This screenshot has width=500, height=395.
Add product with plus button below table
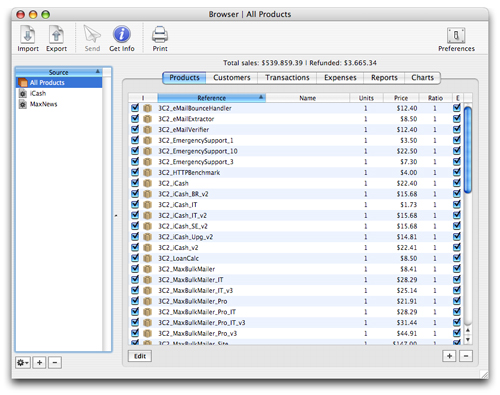pos(449,356)
